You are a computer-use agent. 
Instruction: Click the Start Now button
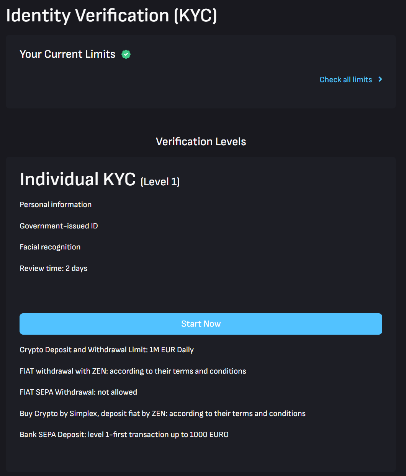(x=201, y=324)
